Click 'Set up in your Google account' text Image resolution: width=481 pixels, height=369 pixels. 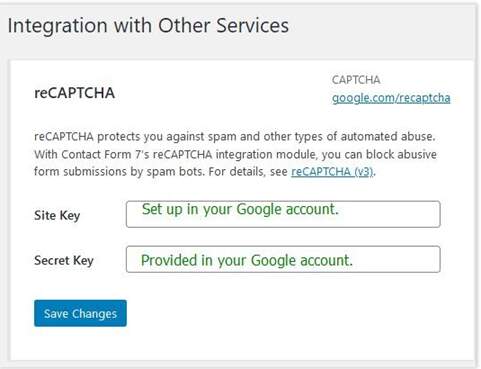[x=240, y=209]
